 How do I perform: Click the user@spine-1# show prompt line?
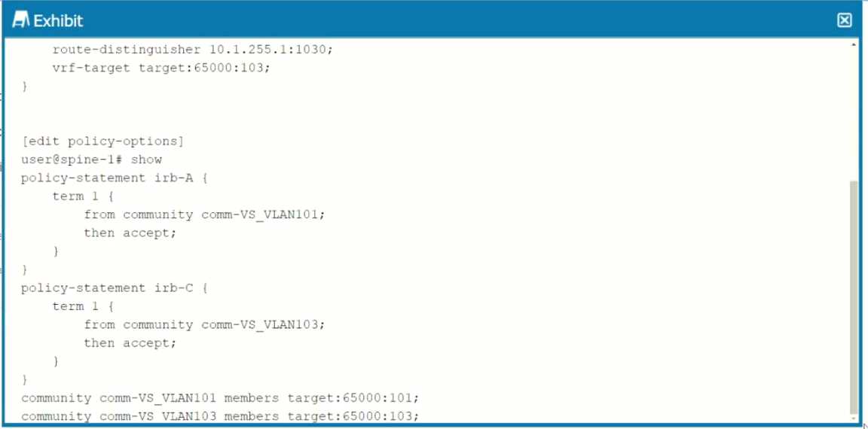pos(92,160)
